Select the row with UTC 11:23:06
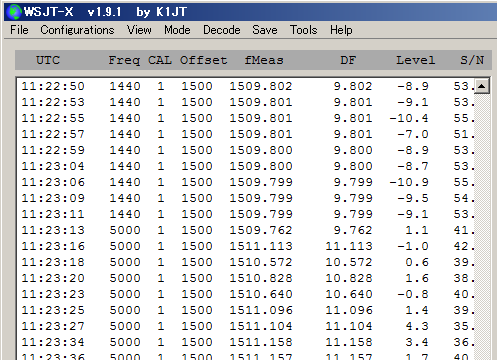Image resolution: width=497 pixels, height=360 pixels. click(x=247, y=182)
